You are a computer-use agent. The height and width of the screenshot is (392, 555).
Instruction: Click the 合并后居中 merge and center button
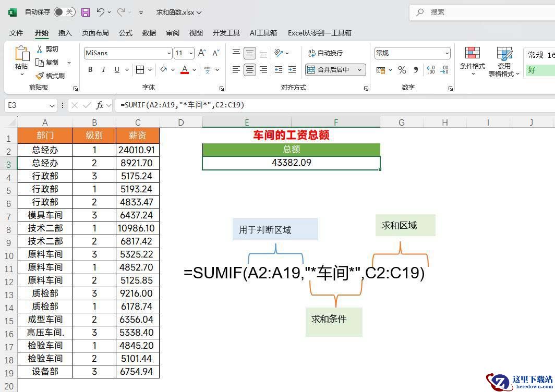click(x=334, y=70)
